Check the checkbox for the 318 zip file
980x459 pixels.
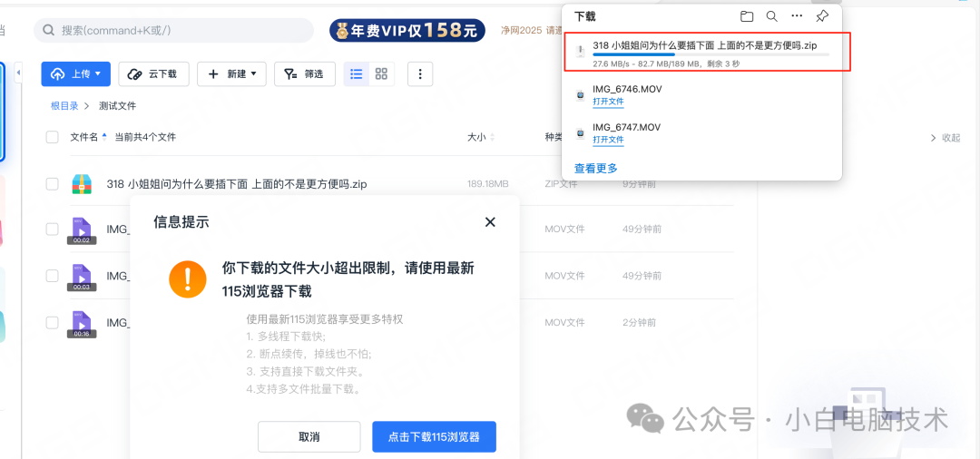53,183
